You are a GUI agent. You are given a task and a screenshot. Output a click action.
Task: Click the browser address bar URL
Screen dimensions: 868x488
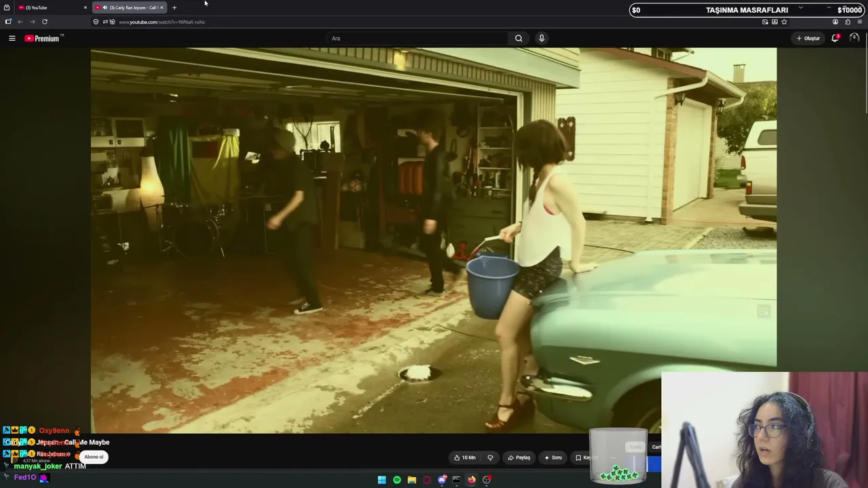pos(162,22)
